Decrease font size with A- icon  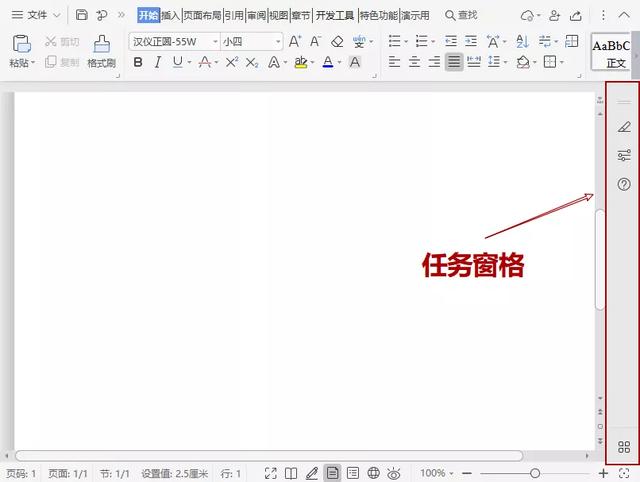[x=315, y=41]
